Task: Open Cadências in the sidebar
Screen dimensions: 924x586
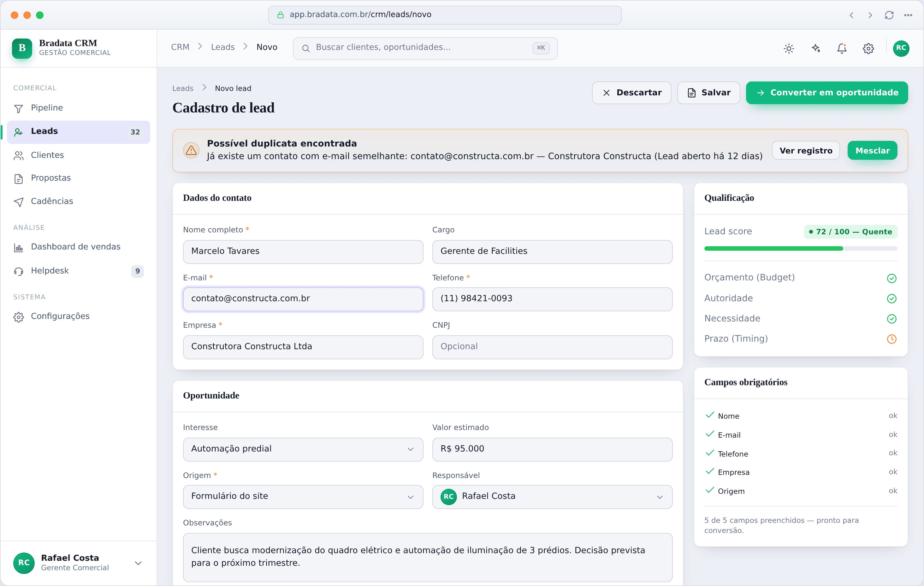Action: coord(78,202)
